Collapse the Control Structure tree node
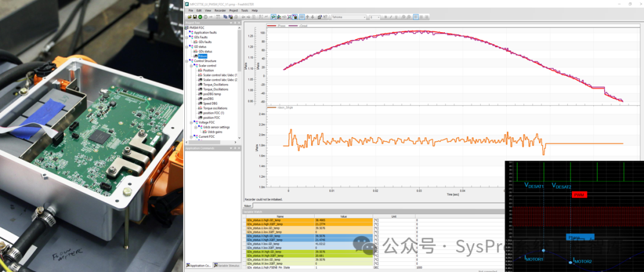Viewport: 644px width, 272px height. tap(188, 61)
